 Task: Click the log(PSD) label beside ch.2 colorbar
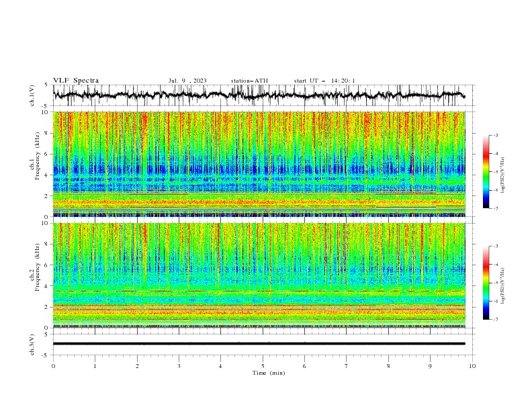[502, 286]
